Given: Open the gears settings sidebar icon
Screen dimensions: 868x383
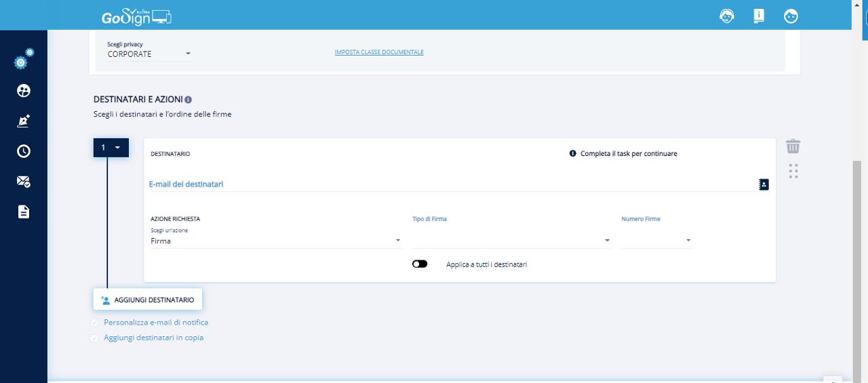Looking at the screenshot, I should coord(24,60).
